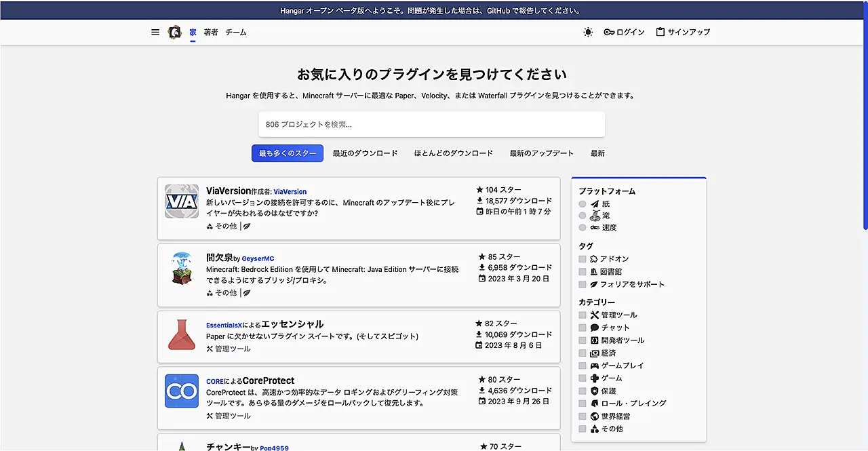Open the チーム navigation tab
The height and width of the screenshot is (451, 868).
(x=236, y=32)
